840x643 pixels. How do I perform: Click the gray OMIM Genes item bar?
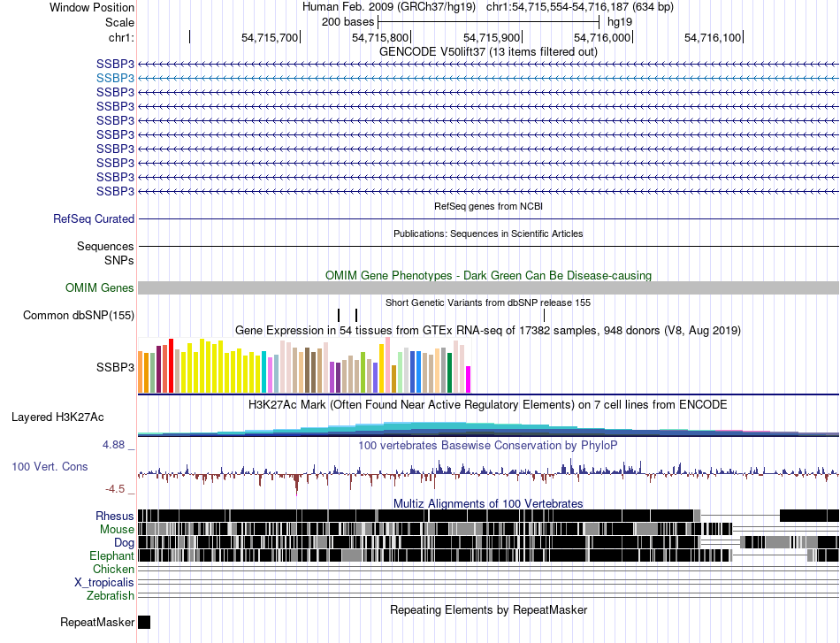[x=488, y=287]
